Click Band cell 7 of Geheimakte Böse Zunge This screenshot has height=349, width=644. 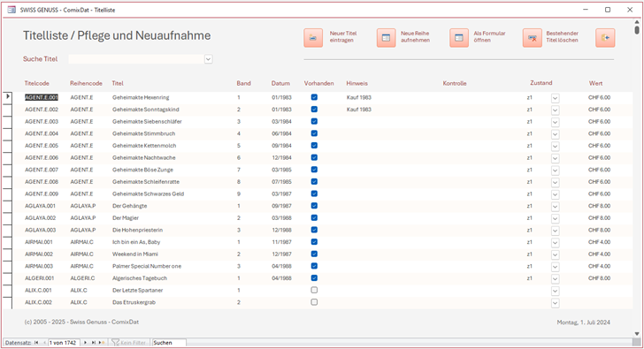[239, 170]
